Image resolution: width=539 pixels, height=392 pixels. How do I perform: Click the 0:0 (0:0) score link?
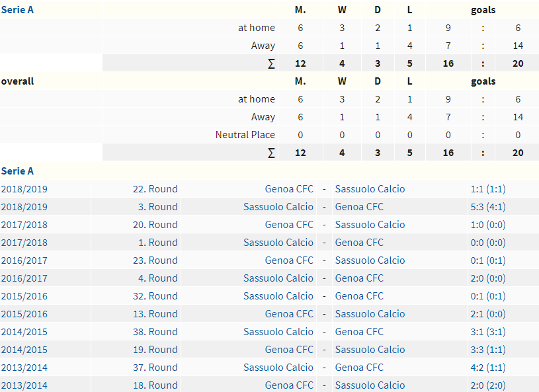click(x=488, y=243)
